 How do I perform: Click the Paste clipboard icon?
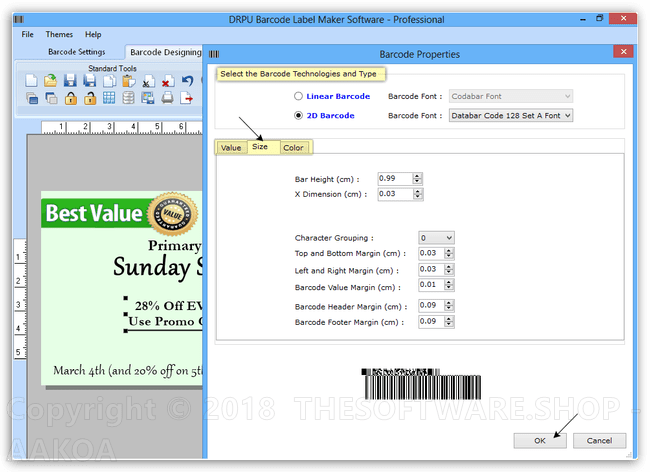[128, 81]
